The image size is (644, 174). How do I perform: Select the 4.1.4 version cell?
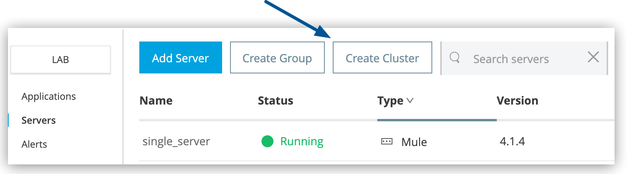tap(512, 141)
